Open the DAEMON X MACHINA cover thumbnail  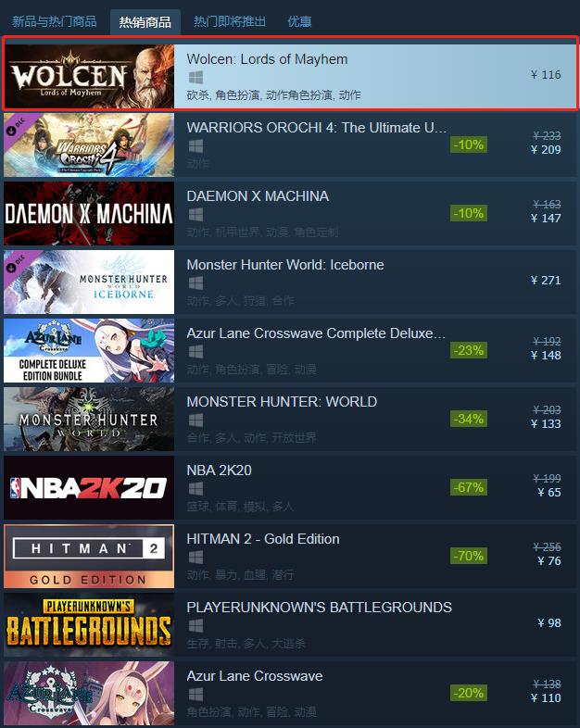tap(89, 214)
